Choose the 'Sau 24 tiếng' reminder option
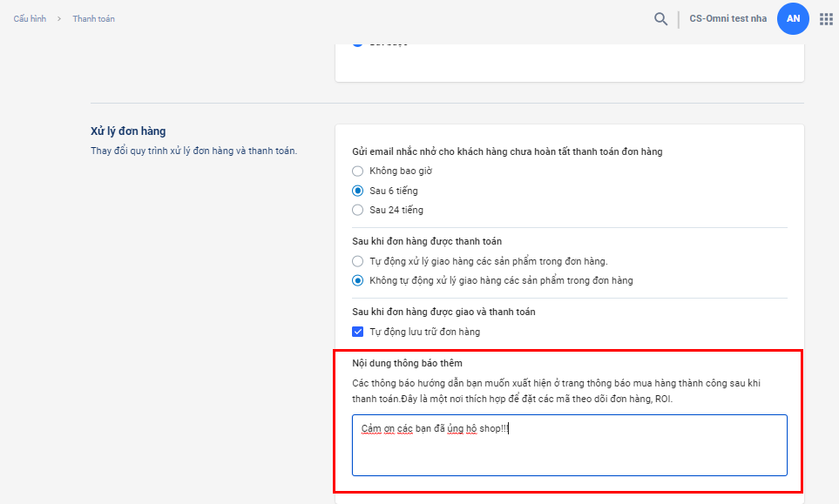Image resolution: width=839 pixels, height=504 pixels. pyautogui.click(x=358, y=210)
